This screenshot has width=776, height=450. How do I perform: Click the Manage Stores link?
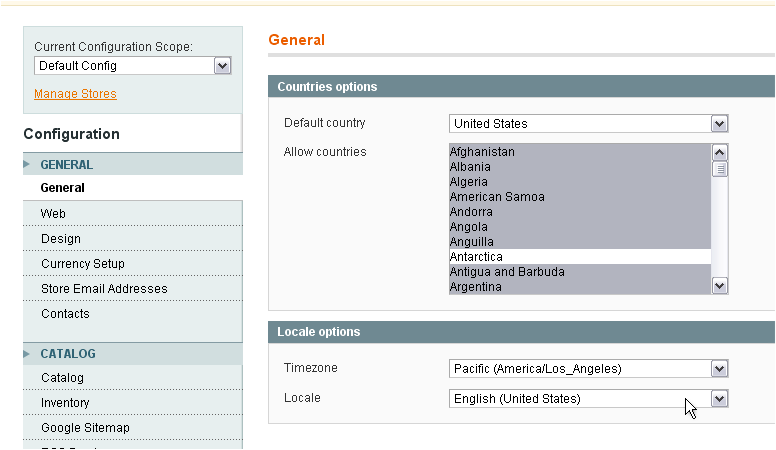[x=75, y=94]
